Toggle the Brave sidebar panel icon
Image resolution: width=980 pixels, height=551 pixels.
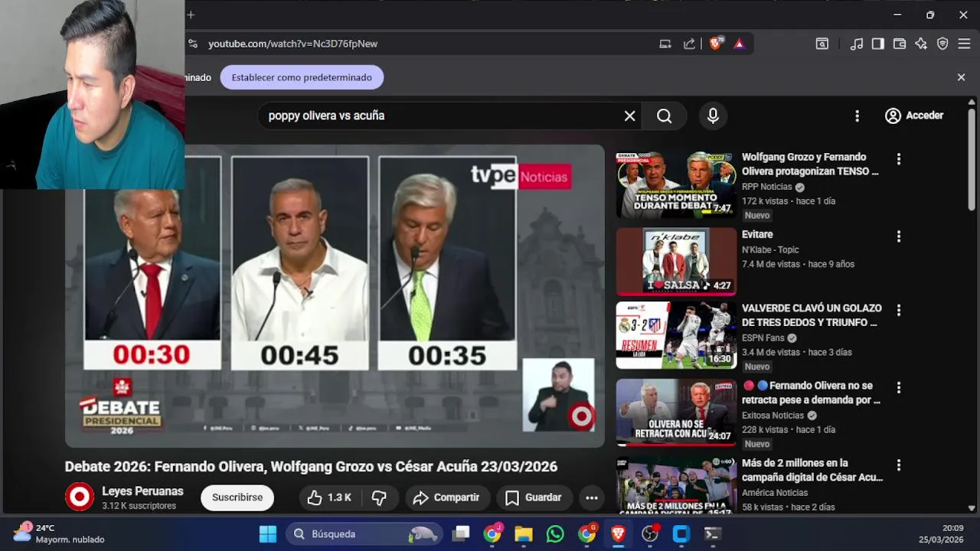pos(878,44)
